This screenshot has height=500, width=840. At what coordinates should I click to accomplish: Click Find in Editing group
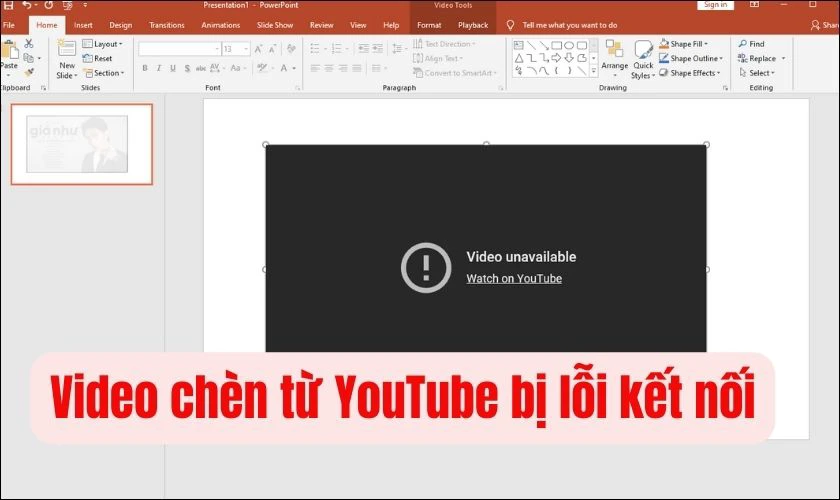tap(751, 44)
